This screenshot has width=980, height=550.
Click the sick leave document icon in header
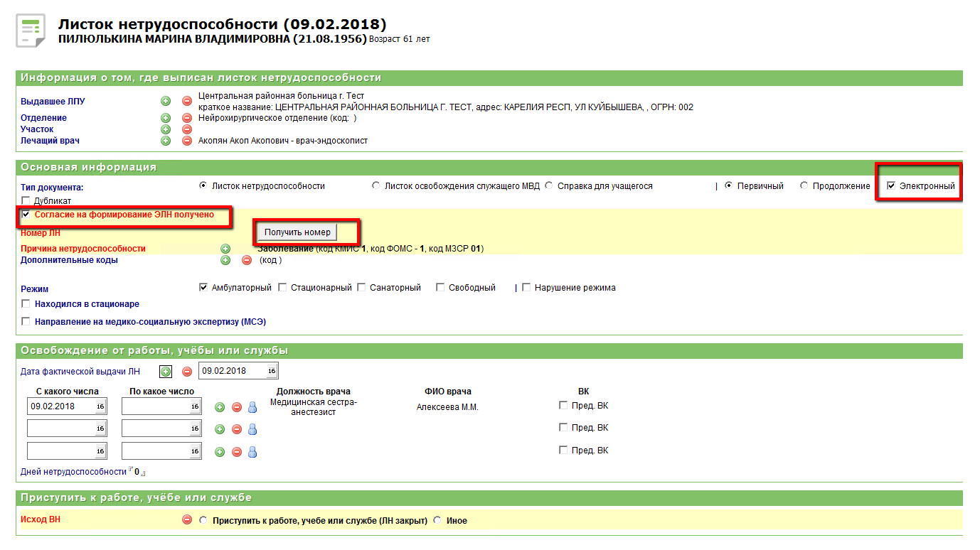coord(31,31)
